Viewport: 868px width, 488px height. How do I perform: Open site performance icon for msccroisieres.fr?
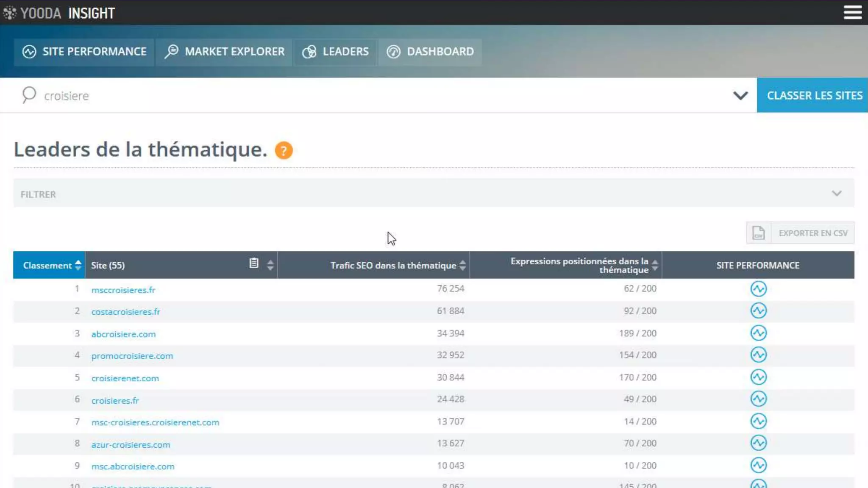758,289
